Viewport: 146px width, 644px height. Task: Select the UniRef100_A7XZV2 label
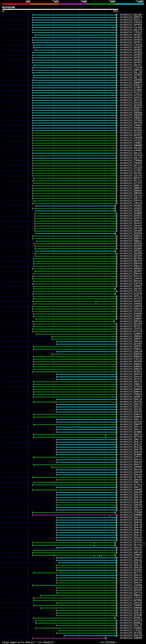tap(131, 95)
